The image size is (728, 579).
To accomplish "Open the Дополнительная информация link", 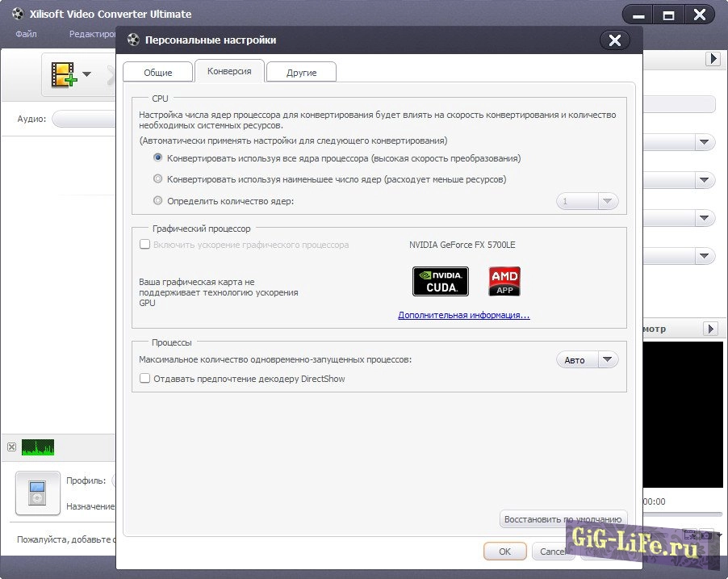I will [x=463, y=315].
